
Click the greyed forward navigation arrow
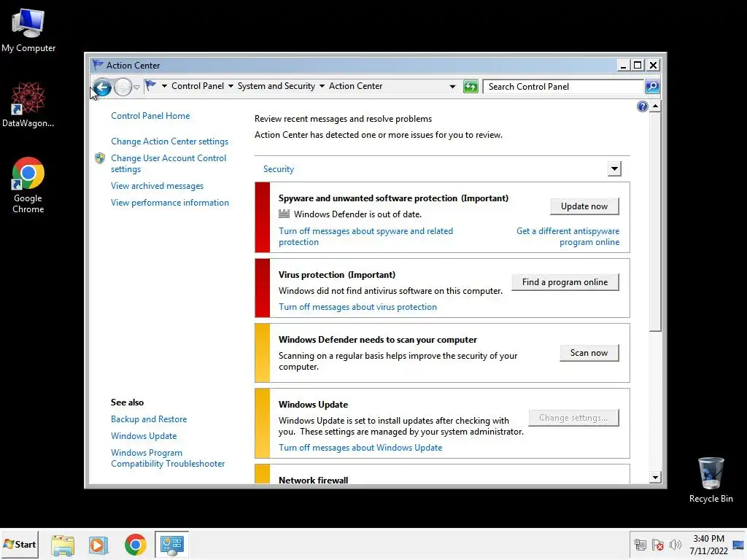point(123,87)
